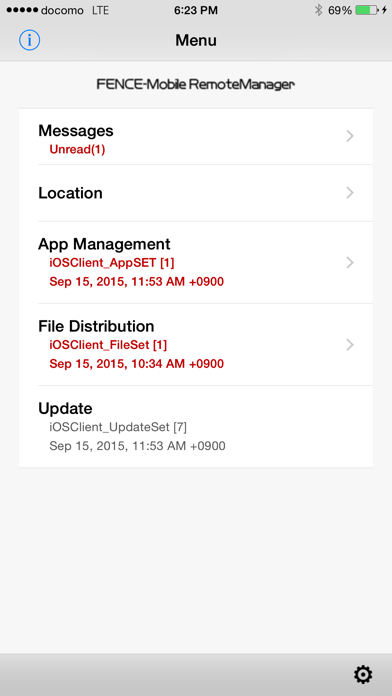Open the File Distribution menu item

tap(196, 345)
